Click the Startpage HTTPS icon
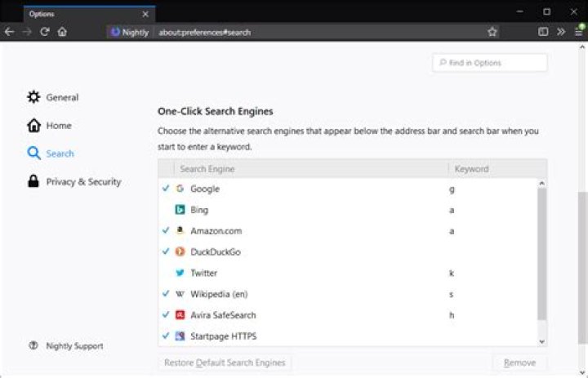The height and width of the screenshot is (378, 588). pyautogui.click(x=180, y=336)
